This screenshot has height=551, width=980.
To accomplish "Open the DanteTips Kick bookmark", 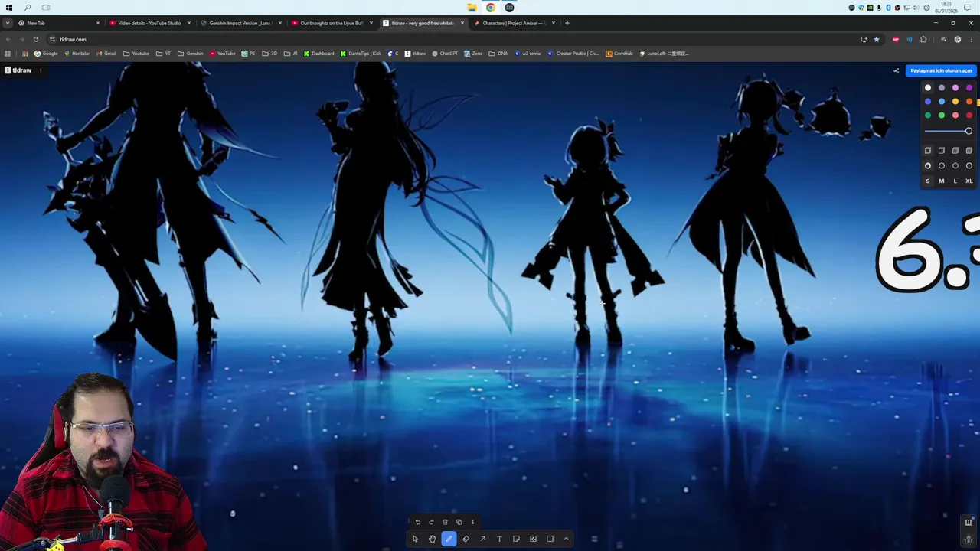I will pyautogui.click(x=361, y=54).
